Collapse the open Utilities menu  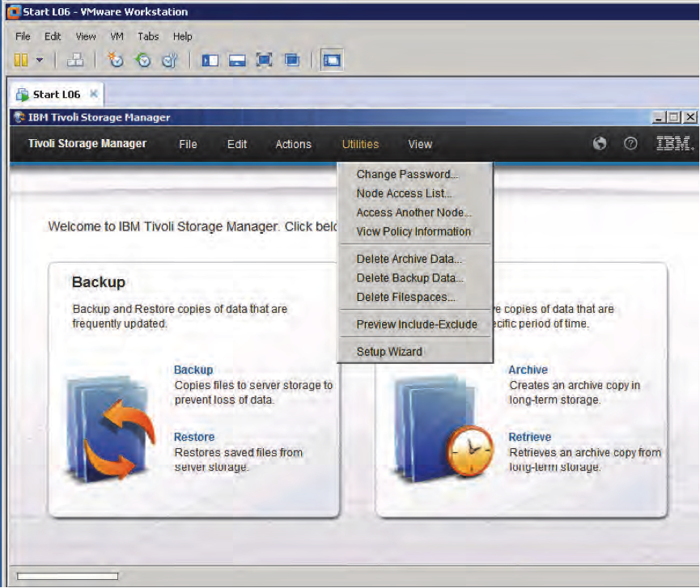click(x=360, y=144)
